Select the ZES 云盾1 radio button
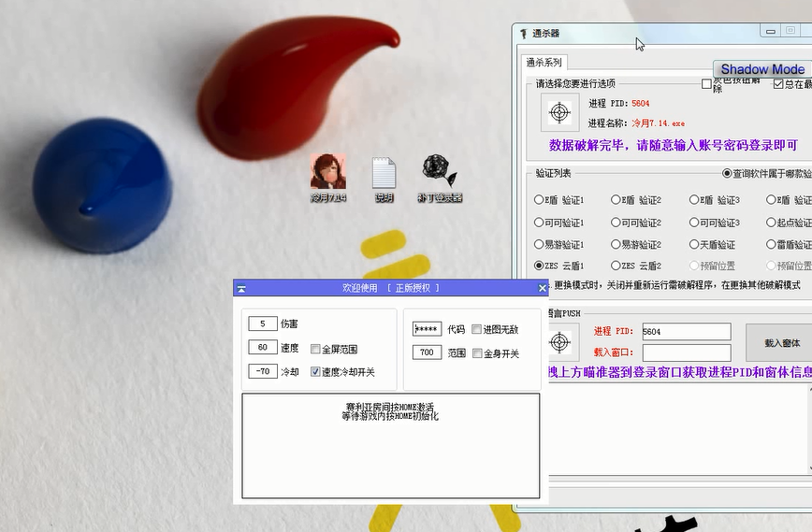Image resolution: width=812 pixels, height=532 pixels. (x=539, y=266)
